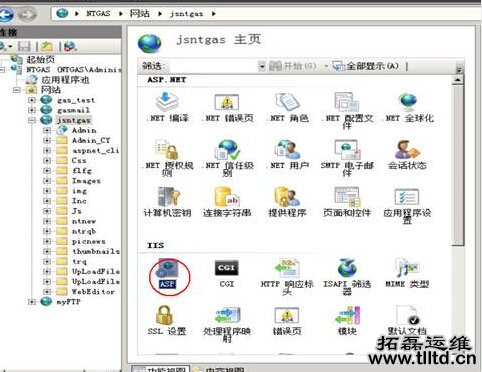Click the feature list scrollbar up arrow

click(458, 80)
